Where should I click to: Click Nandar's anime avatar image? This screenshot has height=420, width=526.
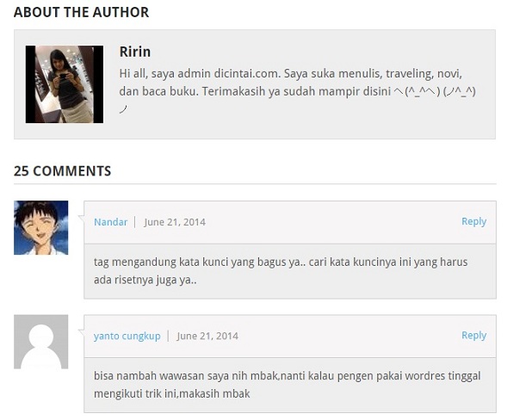(x=41, y=228)
